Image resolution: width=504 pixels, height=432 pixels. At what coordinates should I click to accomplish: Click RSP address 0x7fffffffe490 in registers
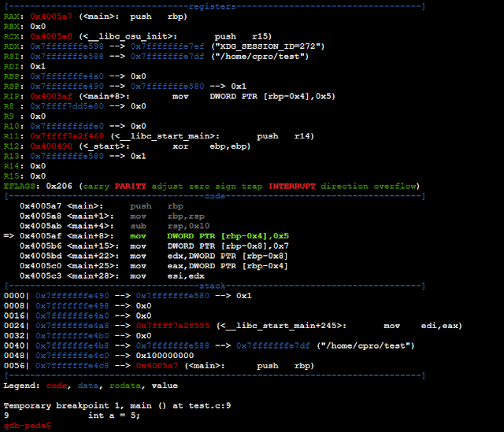click(x=67, y=86)
